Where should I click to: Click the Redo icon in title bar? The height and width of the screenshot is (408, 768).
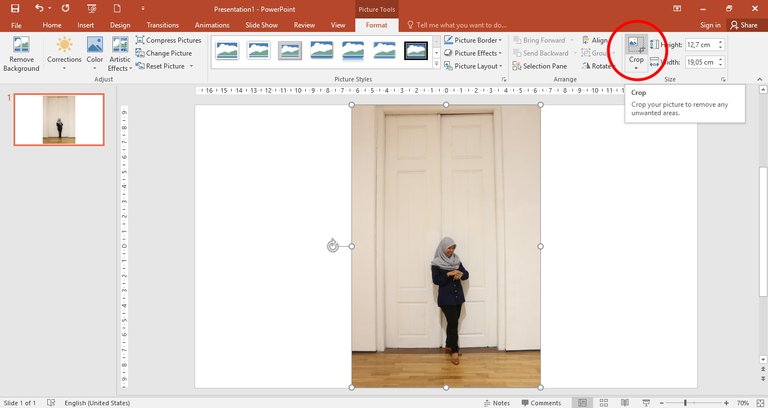point(66,8)
